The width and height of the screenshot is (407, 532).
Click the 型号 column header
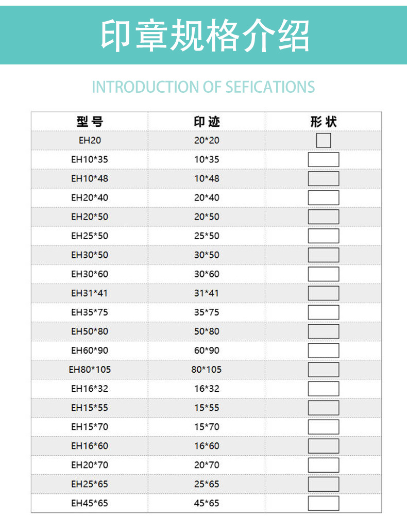[x=90, y=122]
